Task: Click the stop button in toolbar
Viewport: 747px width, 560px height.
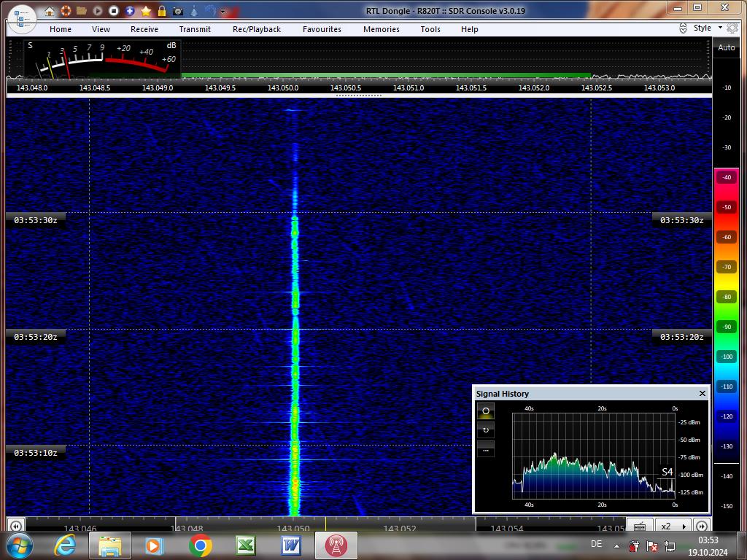Action: (x=113, y=10)
